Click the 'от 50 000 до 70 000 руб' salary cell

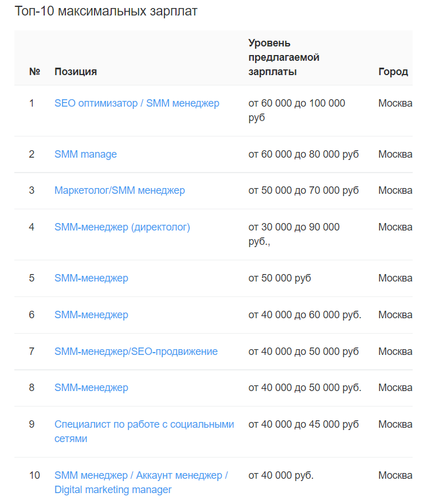tap(303, 190)
